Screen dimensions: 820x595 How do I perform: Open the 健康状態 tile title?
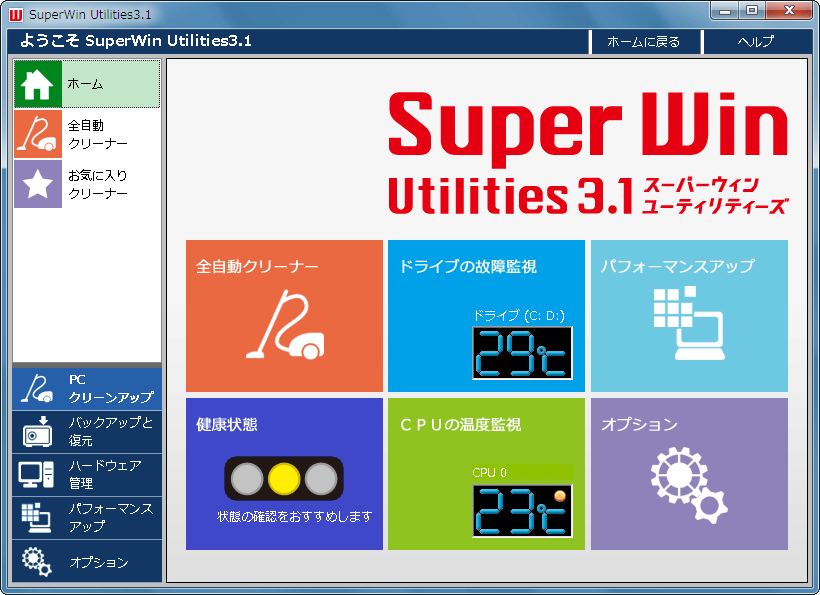pyautogui.click(x=226, y=425)
